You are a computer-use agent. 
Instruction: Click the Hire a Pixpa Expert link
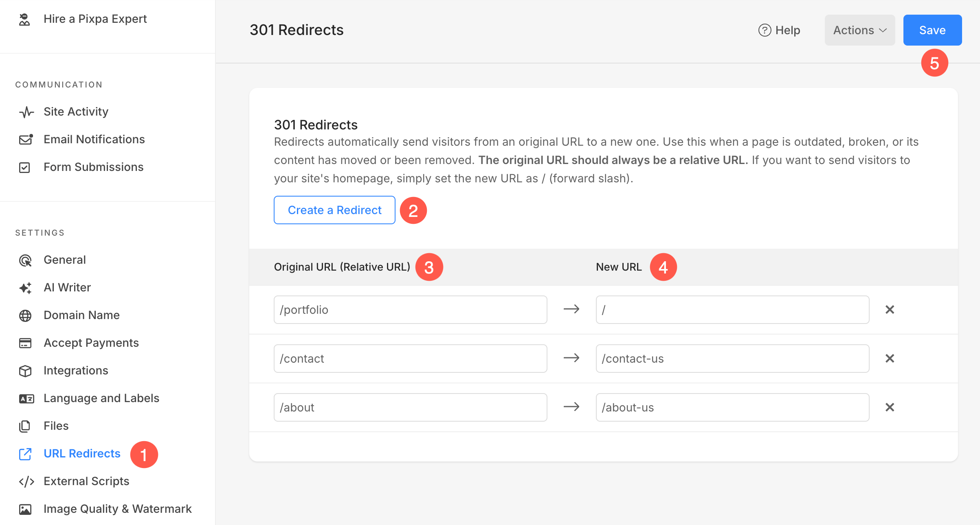(x=95, y=19)
